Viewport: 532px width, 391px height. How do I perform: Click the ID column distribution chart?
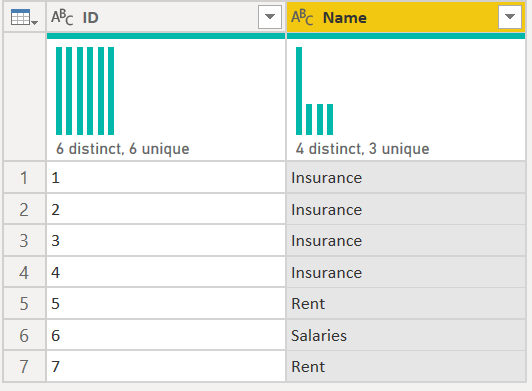pos(85,91)
